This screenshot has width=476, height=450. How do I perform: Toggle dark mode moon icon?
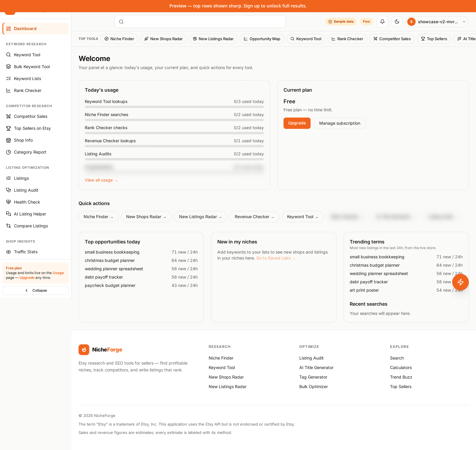click(x=397, y=22)
